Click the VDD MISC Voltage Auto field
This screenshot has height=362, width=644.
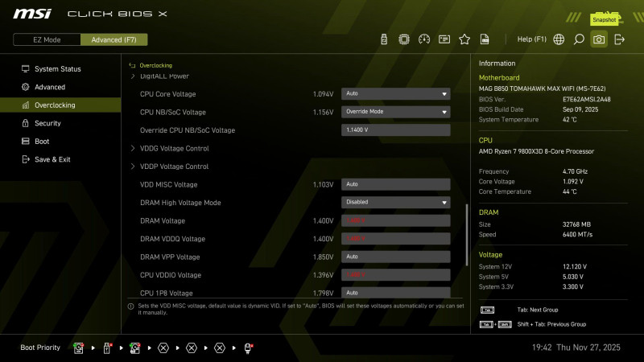tap(395, 184)
